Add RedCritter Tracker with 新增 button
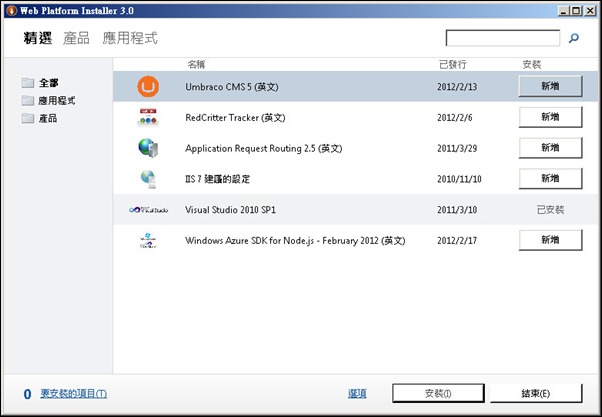 (550, 117)
